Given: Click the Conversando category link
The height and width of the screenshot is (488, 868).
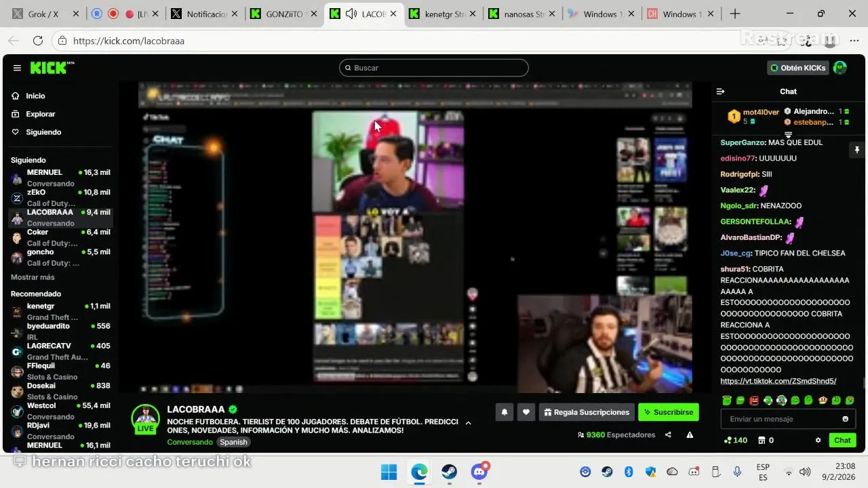Looking at the screenshot, I should tap(190, 442).
